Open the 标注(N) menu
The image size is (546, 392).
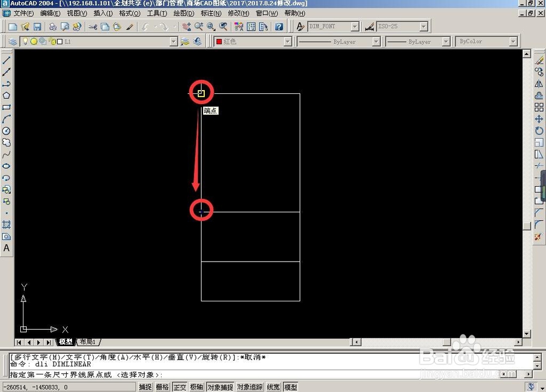pos(211,13)
